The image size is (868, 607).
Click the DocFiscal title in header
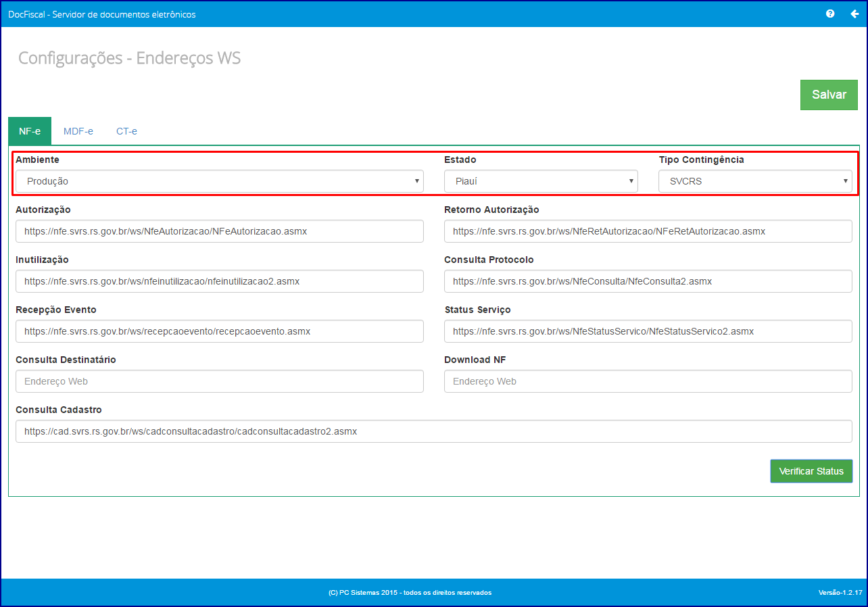pyautogui.click(x=102, y=14)
